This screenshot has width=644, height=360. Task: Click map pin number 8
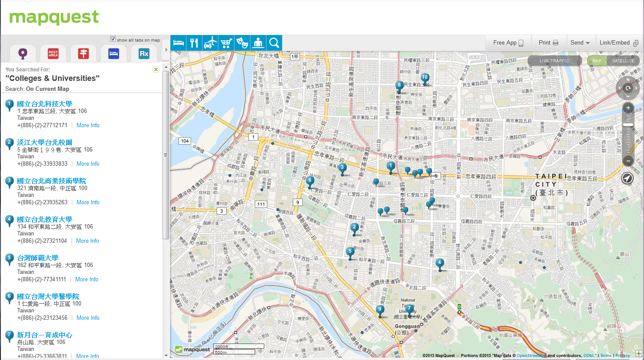(x=399, y=87)
